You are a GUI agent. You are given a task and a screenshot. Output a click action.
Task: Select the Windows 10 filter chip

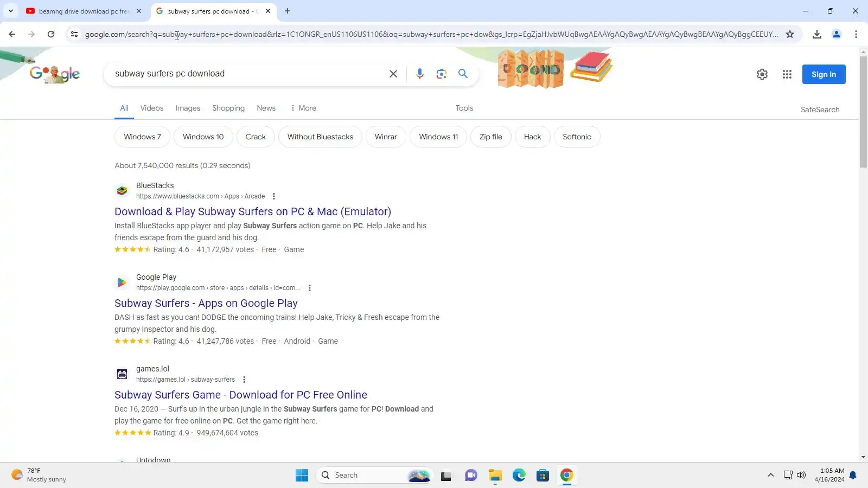[203, 137]
